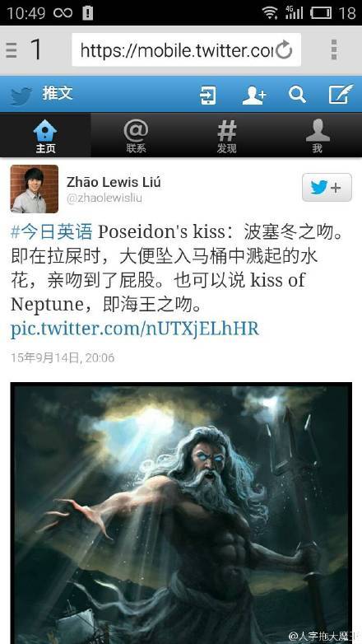Switch to the 联系 mentions tab

click(x=136, y=136)
